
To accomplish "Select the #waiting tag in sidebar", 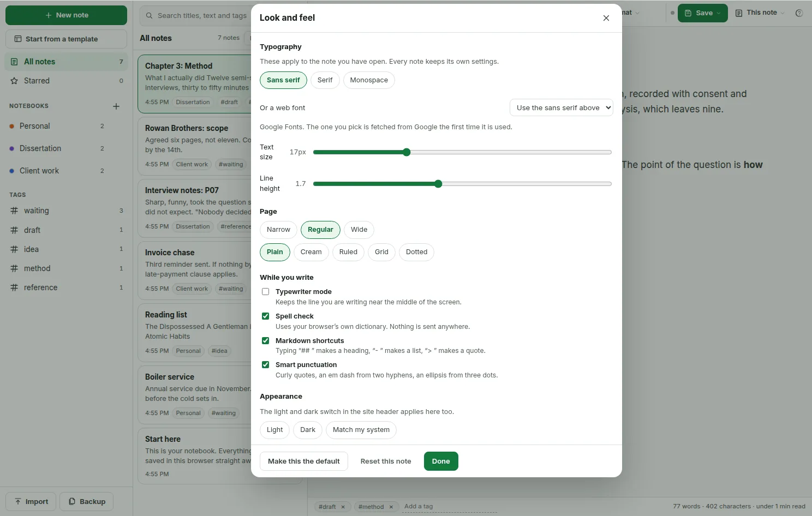I will (x=67, y=211).
